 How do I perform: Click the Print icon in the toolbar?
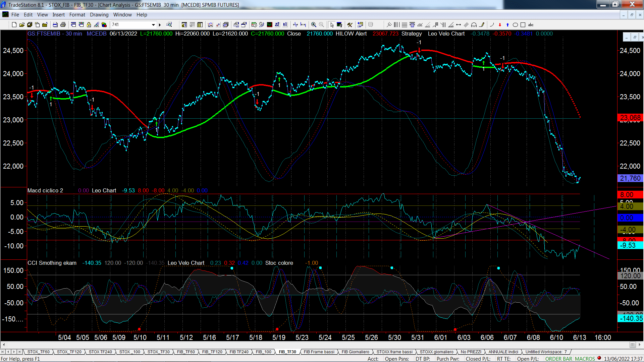click(63, 24)
